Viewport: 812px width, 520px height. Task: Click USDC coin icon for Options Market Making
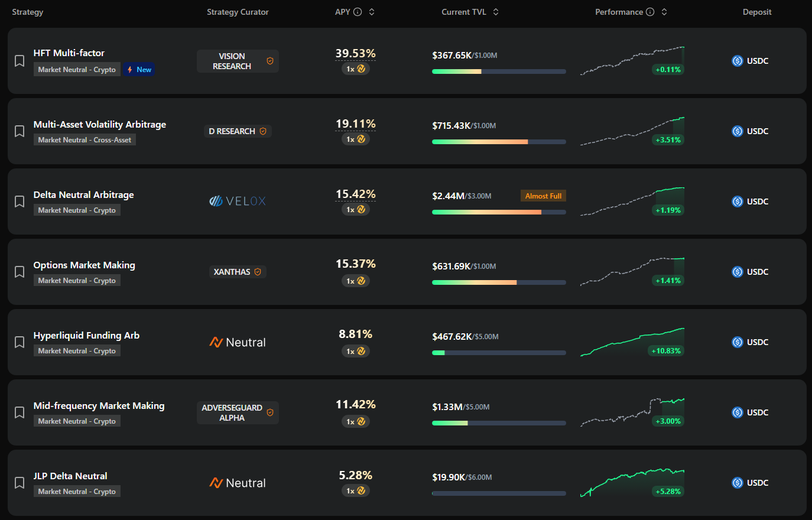[x=738, y=272]
